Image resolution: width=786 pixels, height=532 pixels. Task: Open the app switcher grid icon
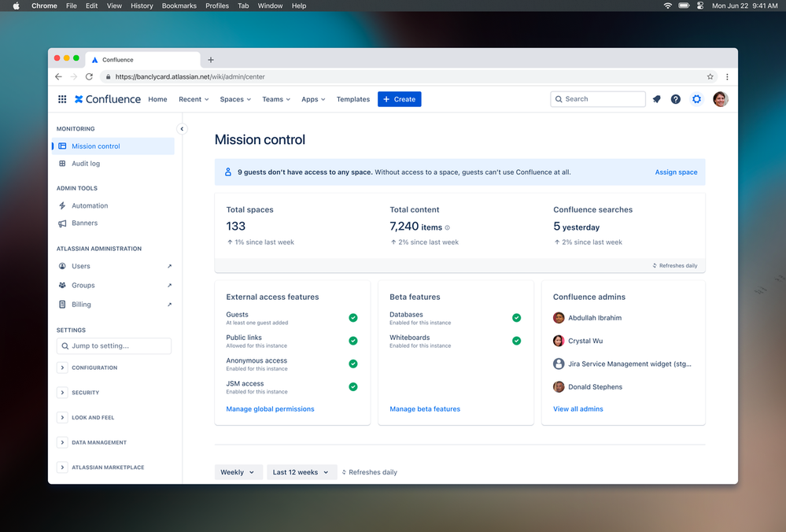point(62,99)
